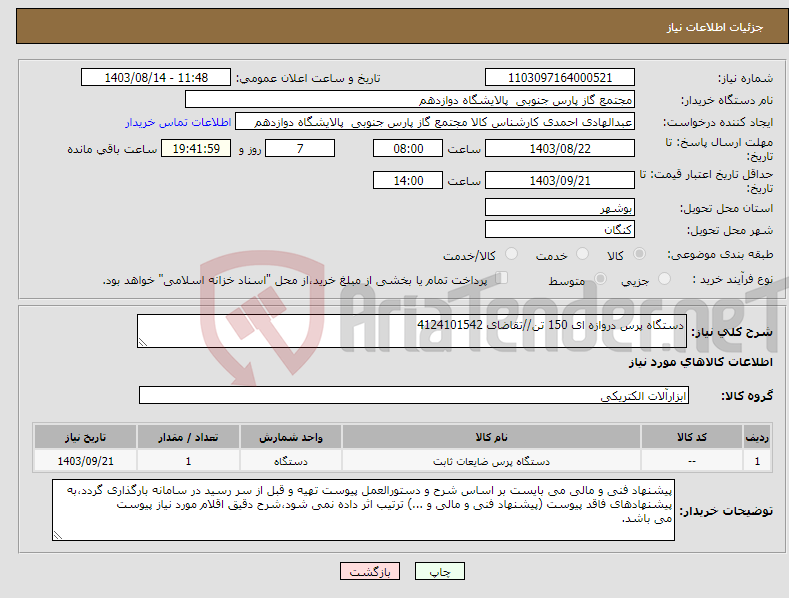Click the واحد شمارش column header
Viewport: 789px width, 598px height.
click(x=291, y=437)
